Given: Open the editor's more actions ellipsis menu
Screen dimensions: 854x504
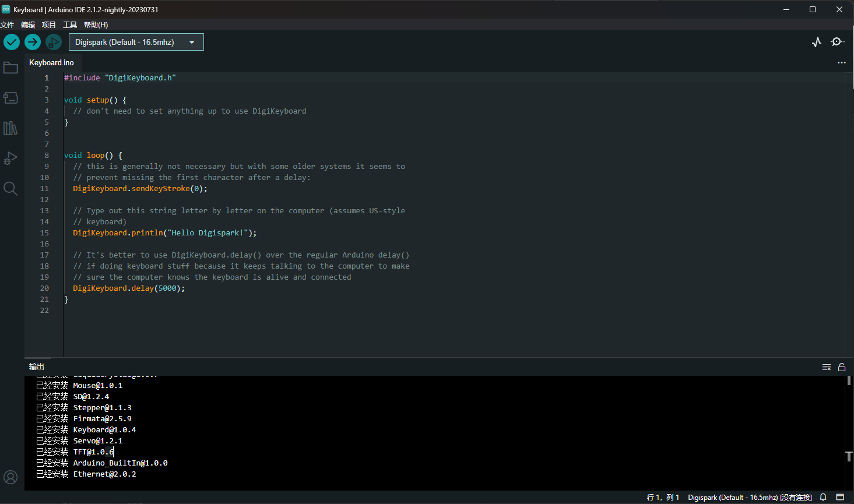Looking at the screenshot, I should tap(841, 62).
